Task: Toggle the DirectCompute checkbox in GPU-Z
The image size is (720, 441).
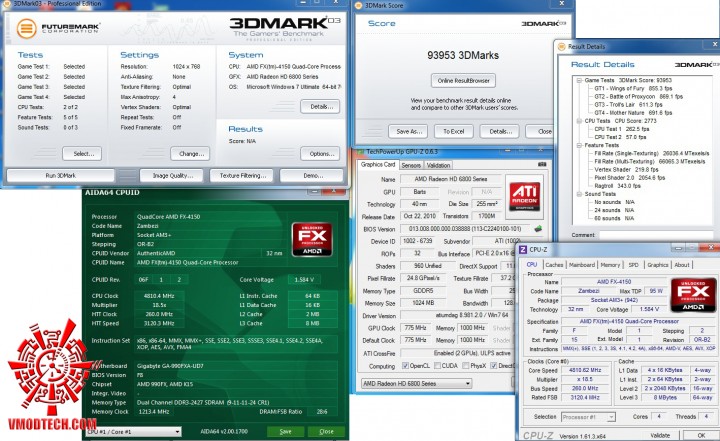Action: pyautogui.click(x=493, y=366)
